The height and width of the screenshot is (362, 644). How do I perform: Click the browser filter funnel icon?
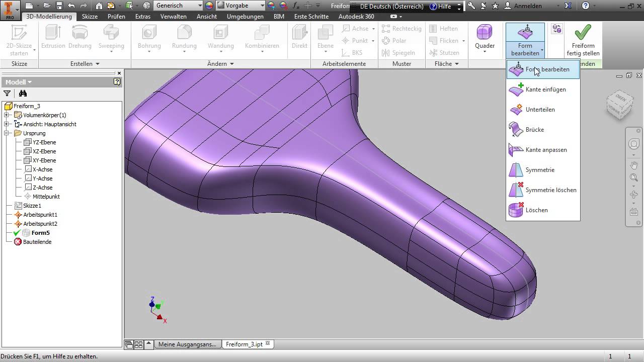(7, 93)
